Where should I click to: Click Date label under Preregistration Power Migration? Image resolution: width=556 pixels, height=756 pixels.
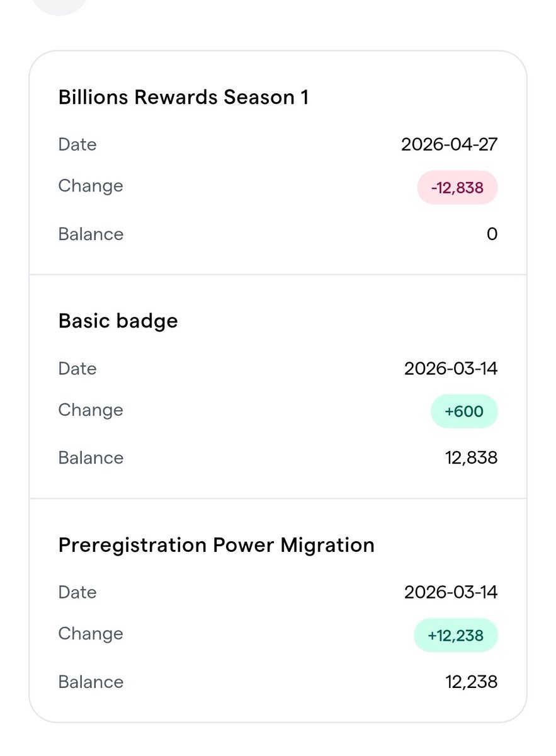pos(77,592)
